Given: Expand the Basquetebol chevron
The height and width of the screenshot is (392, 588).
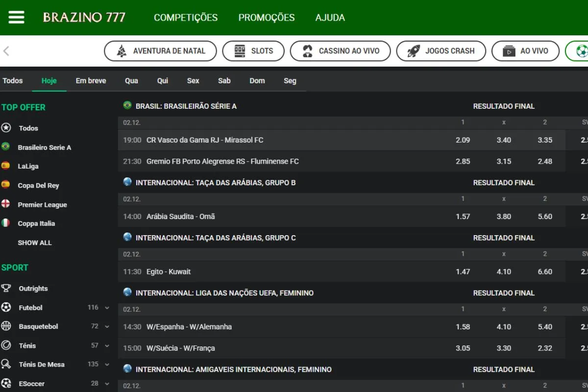Looking at the screenshot, I should click(x=107, y=326).
